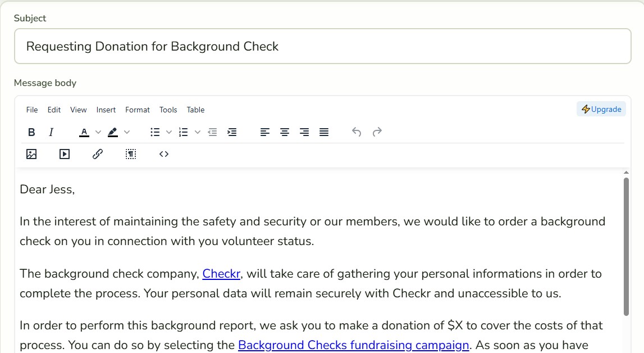The width and height of the screenshot is (644, 353).
Task: Open highlight color dropdown arrow
Action: (x=127, y=132)
